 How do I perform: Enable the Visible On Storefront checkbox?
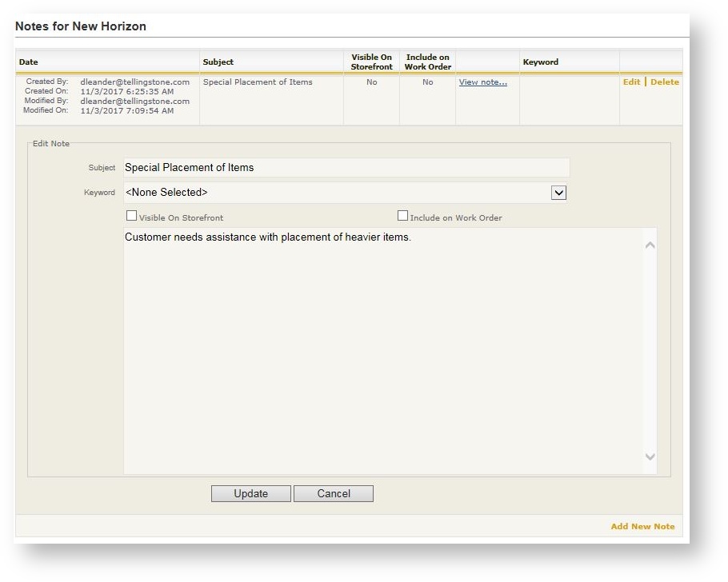pos(131,215)
